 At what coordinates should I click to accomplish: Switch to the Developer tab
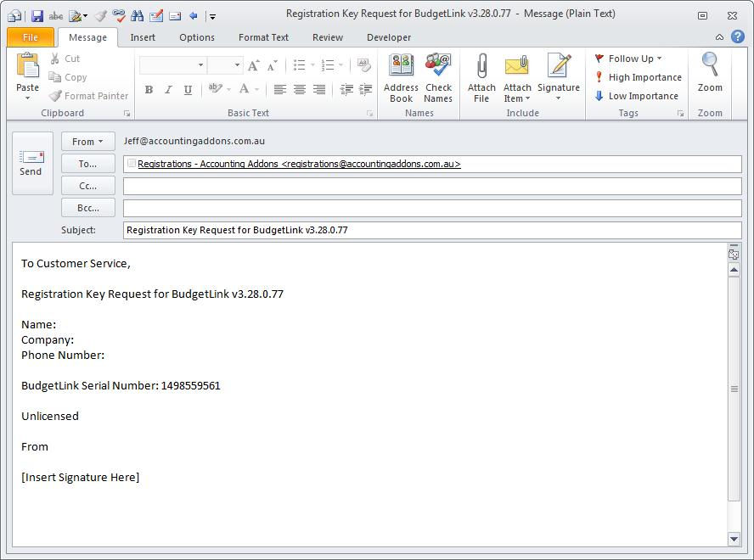click(x=389, y=37)
